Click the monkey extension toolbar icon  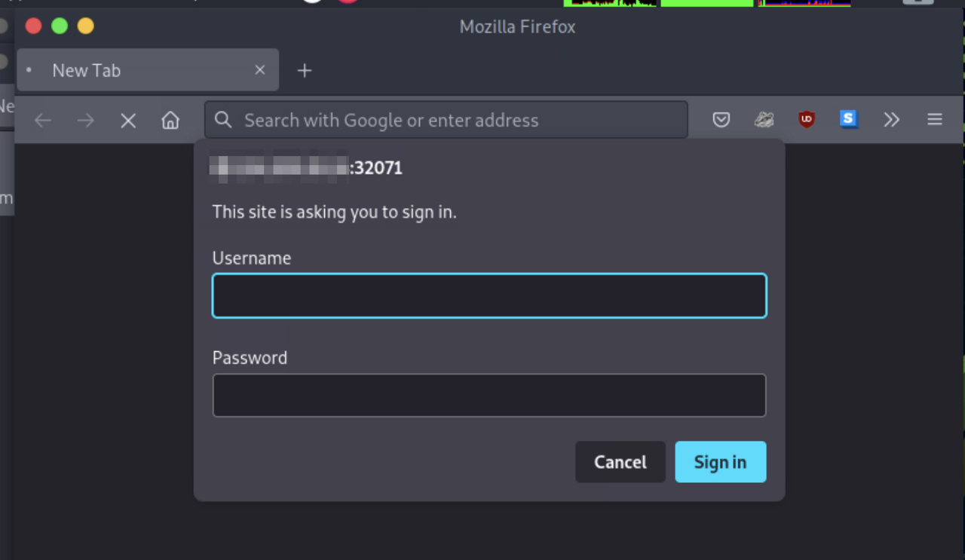point(764,120)
